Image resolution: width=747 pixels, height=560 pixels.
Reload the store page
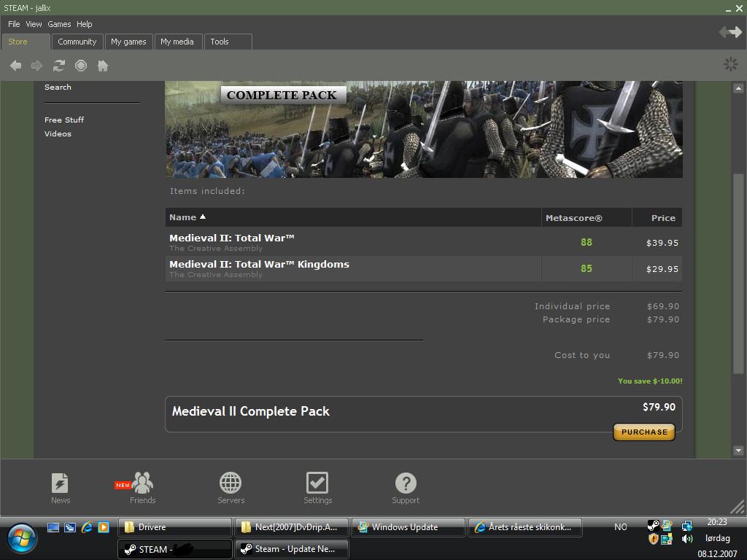coord(59,66)
